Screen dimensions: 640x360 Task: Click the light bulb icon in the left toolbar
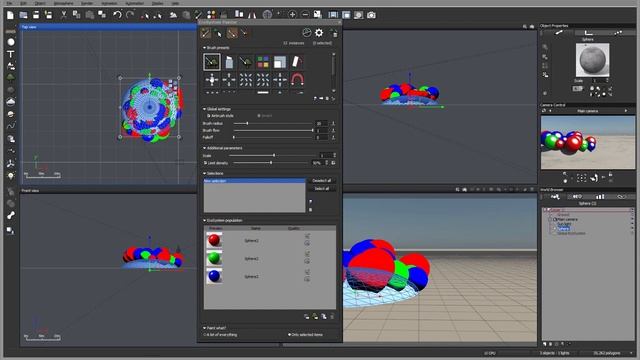coord(11,176)
